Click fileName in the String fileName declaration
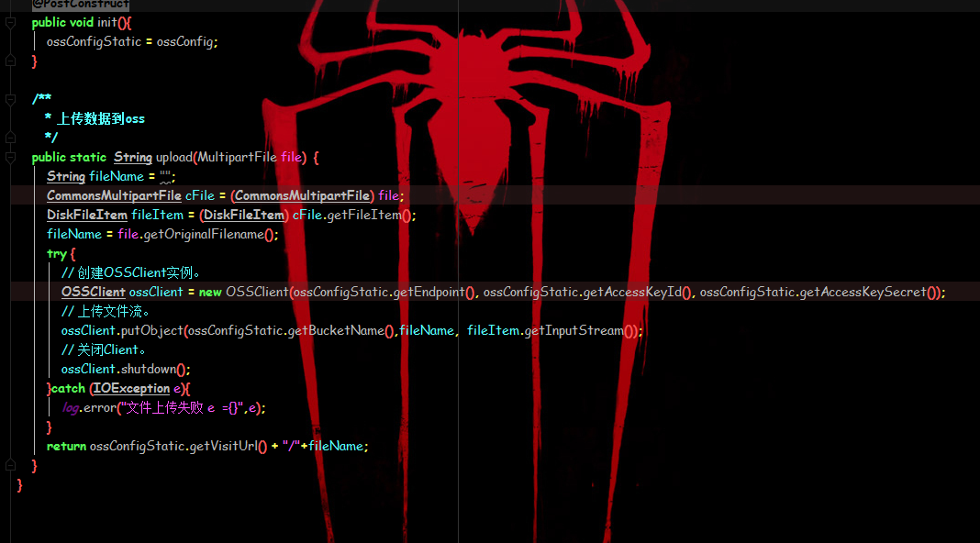 coord(117,177)
